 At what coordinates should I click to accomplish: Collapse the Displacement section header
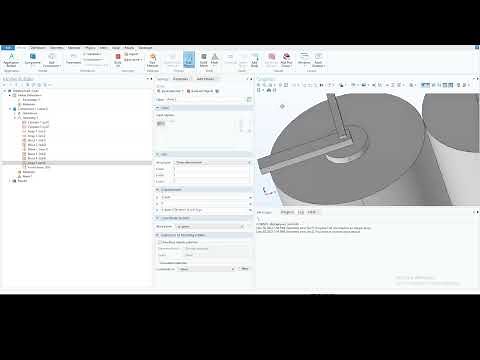(x=203, y=189)
